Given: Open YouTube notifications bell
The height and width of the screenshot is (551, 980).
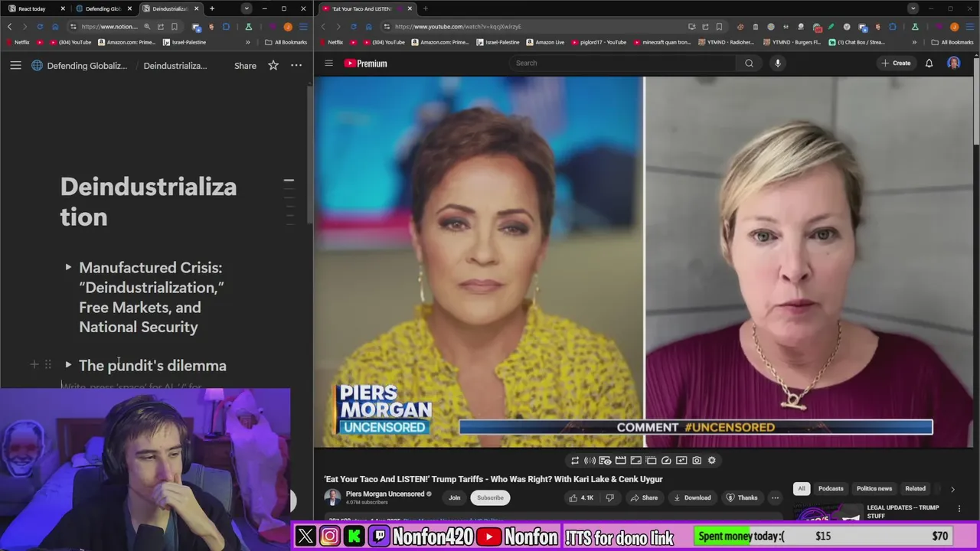Looking at the screenshot, I should [929, 63].
